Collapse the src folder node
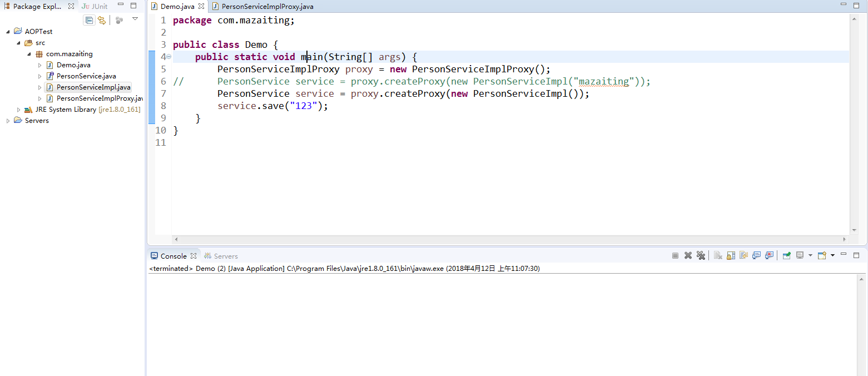 pyautogui.click(x=18, y=43)
